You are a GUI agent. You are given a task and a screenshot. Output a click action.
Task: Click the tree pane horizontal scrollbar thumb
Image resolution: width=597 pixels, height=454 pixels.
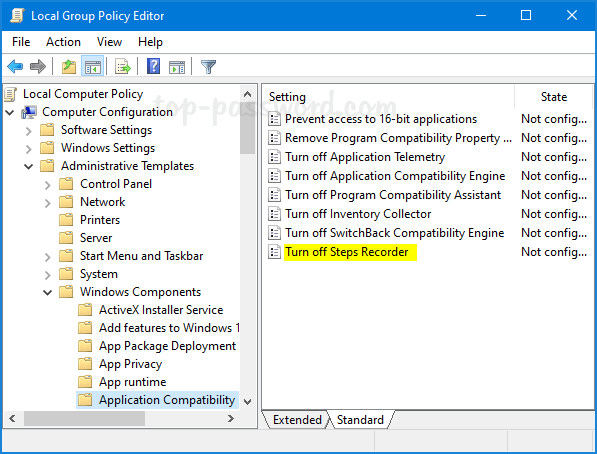(x=84, y=419)
